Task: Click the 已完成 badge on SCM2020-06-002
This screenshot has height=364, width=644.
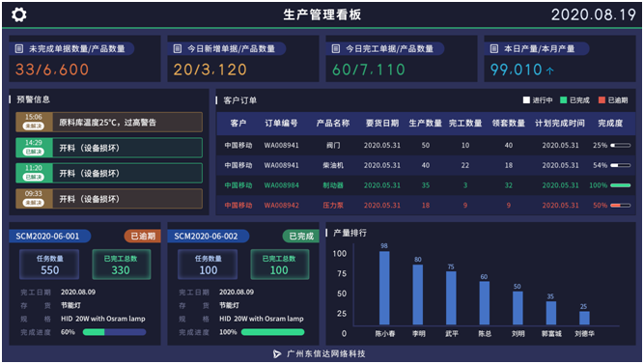Action: 300,237
